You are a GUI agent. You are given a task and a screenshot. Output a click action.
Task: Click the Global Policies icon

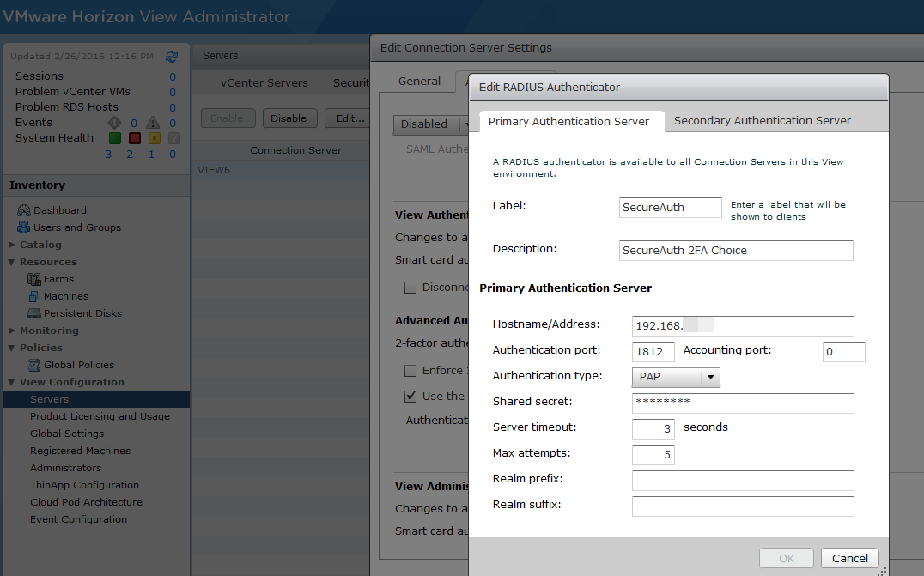pyautogui.click(x=34, y=365)
